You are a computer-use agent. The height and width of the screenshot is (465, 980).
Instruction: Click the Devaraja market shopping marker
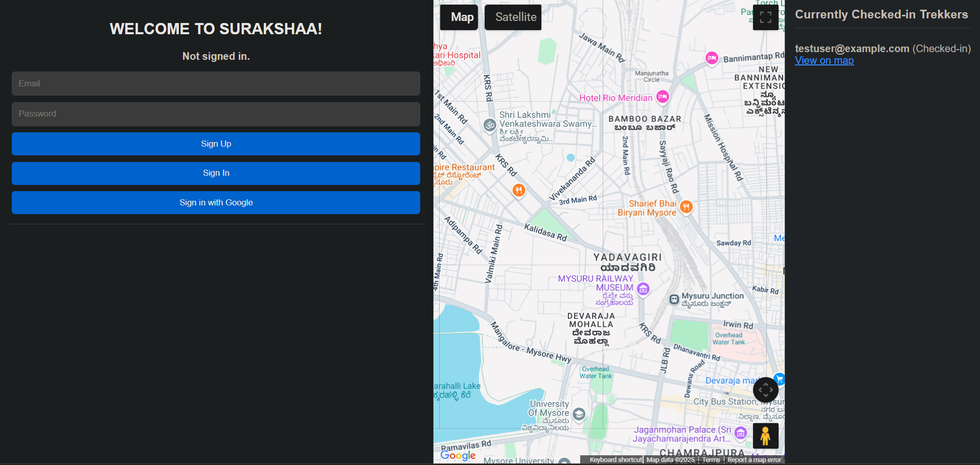(779, 379)
